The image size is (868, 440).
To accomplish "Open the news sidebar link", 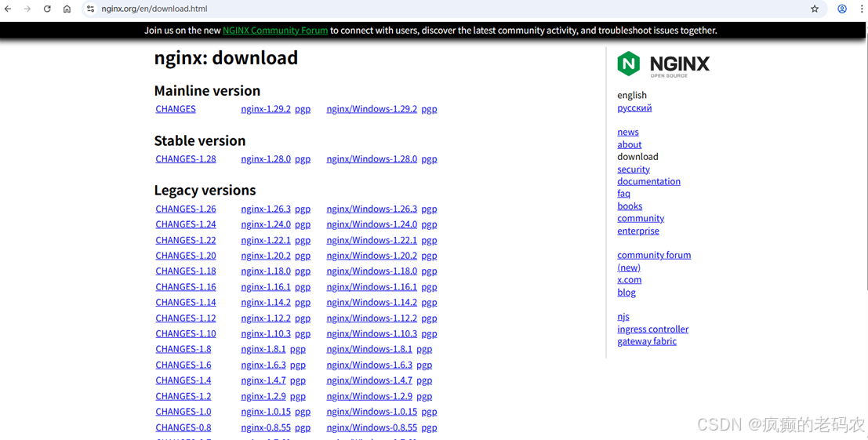I will click(628, 132).
